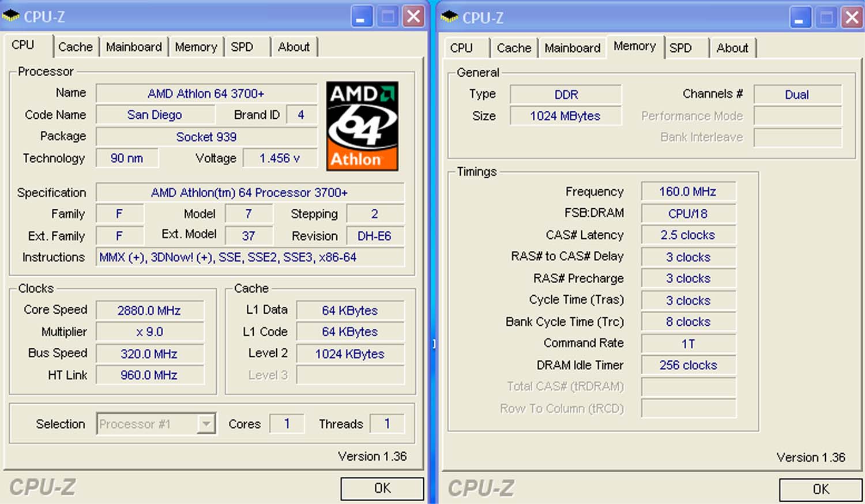865x504 pixels.
Task: Click the memory Size 1024 MBytes value
Action: point(566,116)
